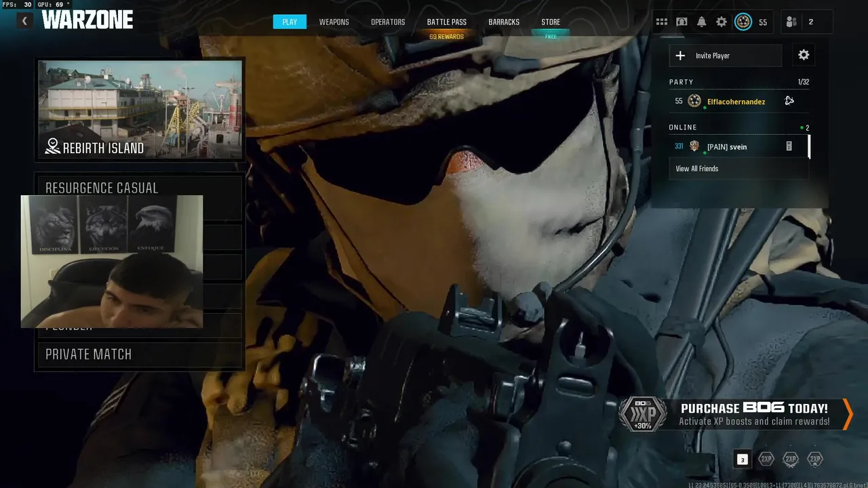
Task: Open player profile rank emblem level 55
Action: (x=743, y=22)
